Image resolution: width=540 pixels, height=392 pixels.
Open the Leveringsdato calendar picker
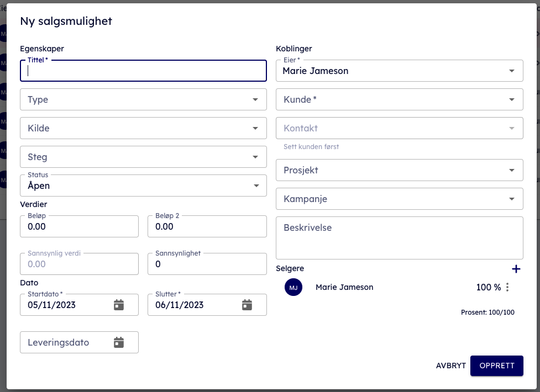[119, 342]
